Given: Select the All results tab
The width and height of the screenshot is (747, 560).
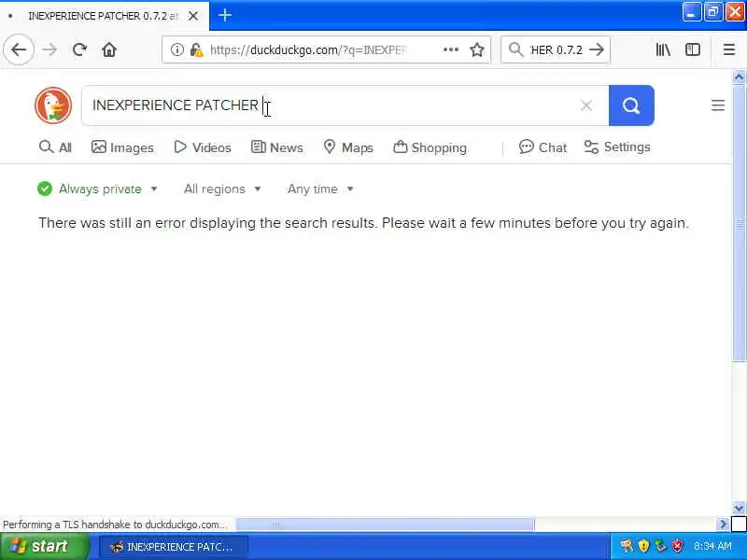Looking at the screenshot, I should [55, 147].
